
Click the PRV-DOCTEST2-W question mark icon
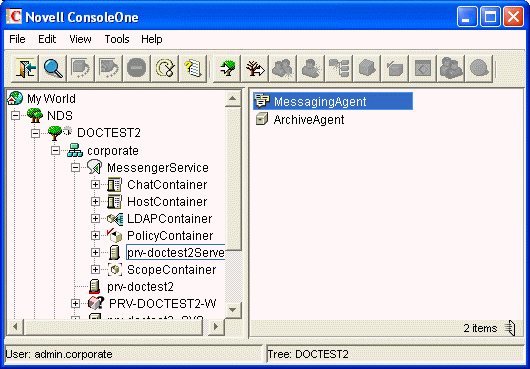(95, 303)
